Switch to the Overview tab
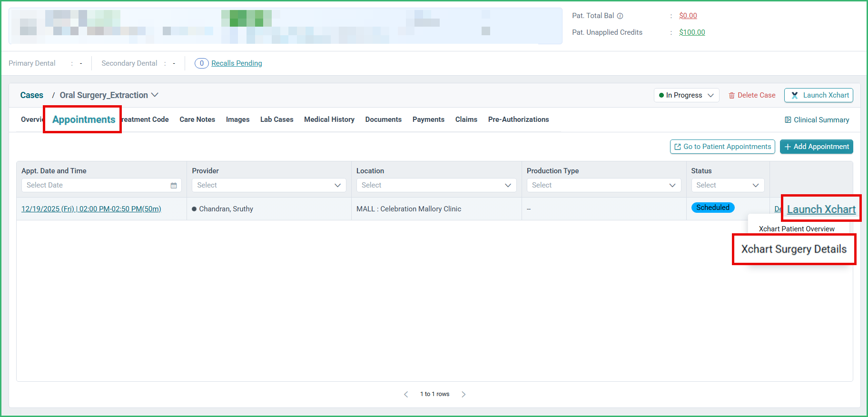 pyautogui.click(x=31, y=119)
